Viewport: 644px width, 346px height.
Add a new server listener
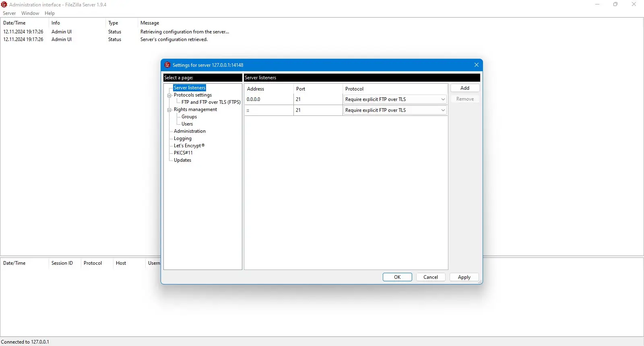[465, 88]
